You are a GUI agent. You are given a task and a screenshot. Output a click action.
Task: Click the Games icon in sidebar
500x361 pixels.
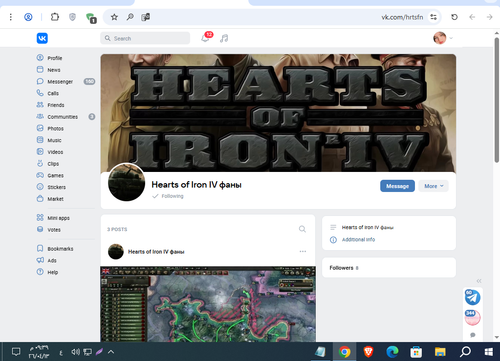click(40, 175)
